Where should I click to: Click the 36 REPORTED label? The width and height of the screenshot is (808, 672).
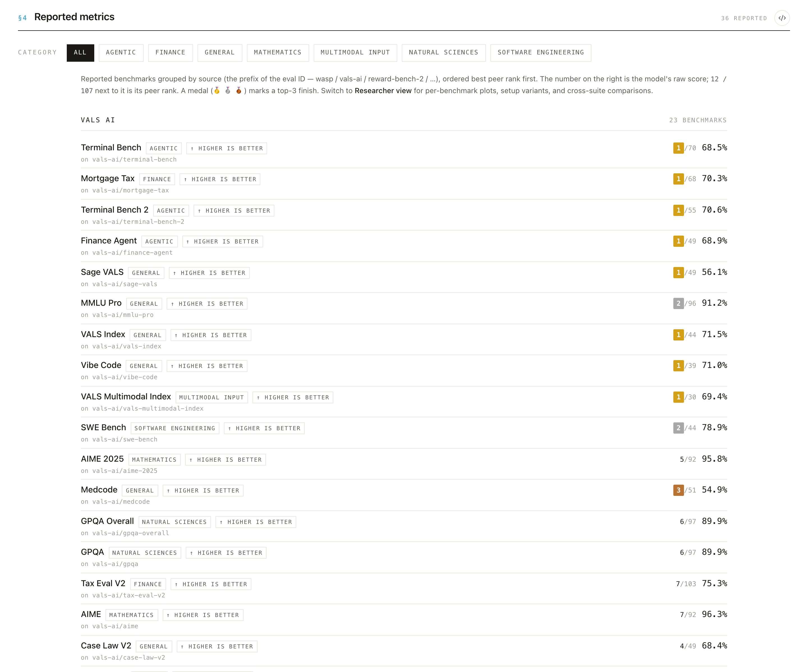click(744, 18)
